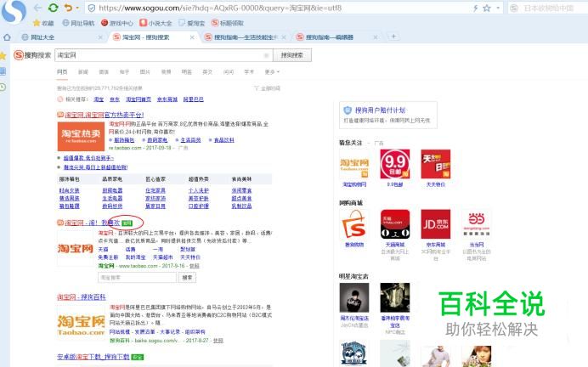Click the 9.9包邮 thumbnail in right panel

(x=395, y=164)
